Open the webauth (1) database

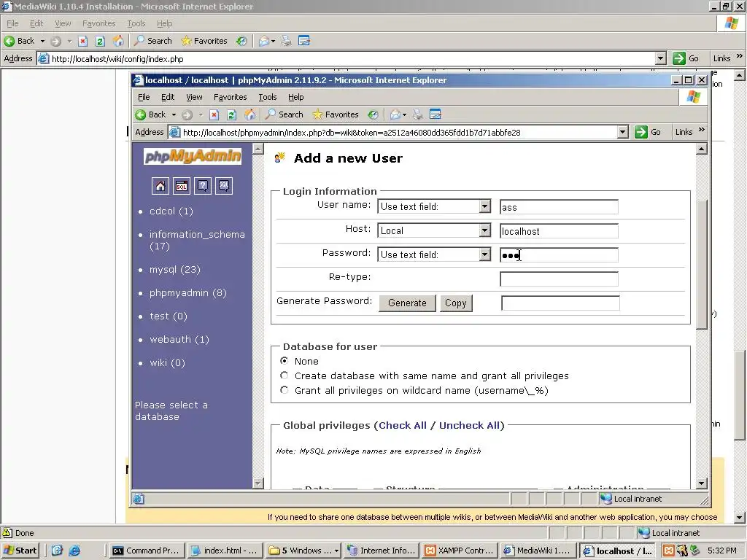pos(179,340)
